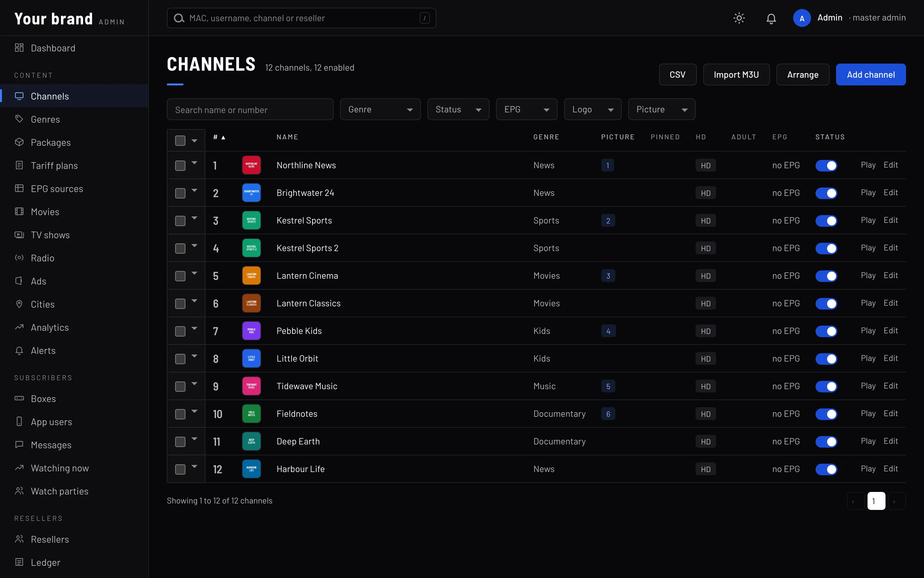This screenshot has height=578, width=924.
Task: Click the Genres tag icon
Action: pos(19,119)
